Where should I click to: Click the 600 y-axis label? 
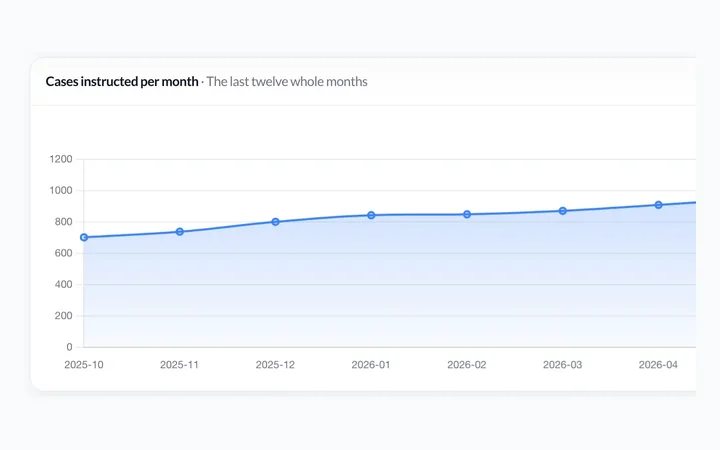coord(63,253)
